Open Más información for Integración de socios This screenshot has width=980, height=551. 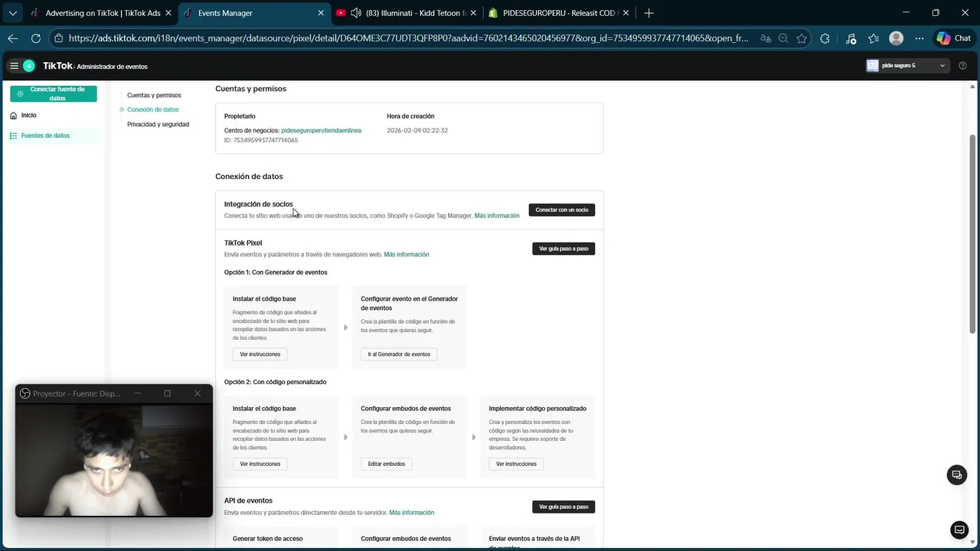[497, 216]
